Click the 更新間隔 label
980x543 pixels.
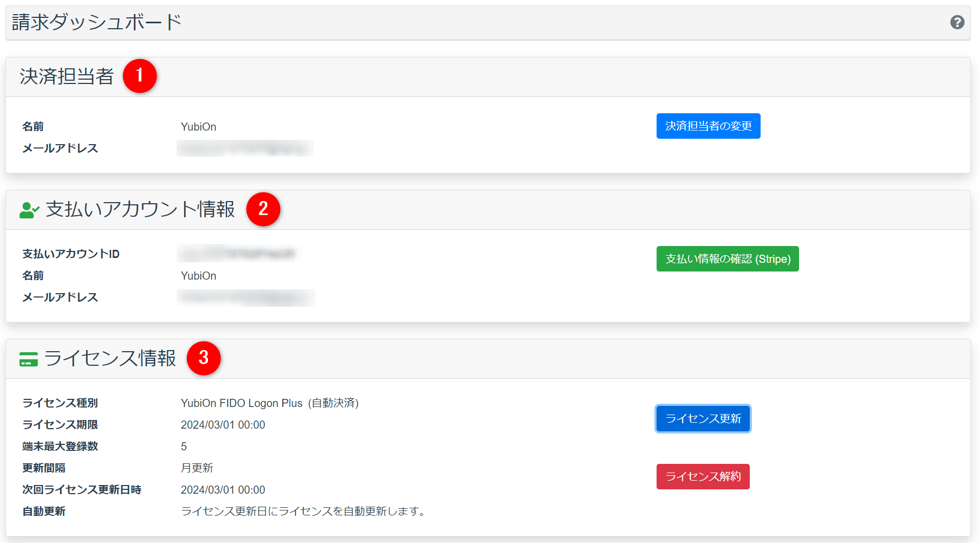tap(44, 468)
